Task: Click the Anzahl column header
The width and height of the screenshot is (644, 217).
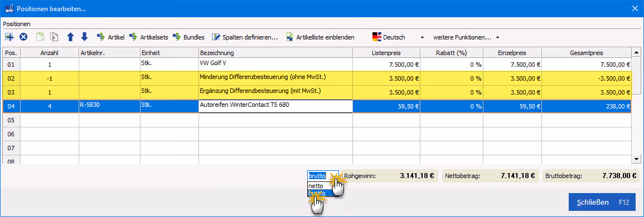Action: pyautogui.click(x=50, y=52)
